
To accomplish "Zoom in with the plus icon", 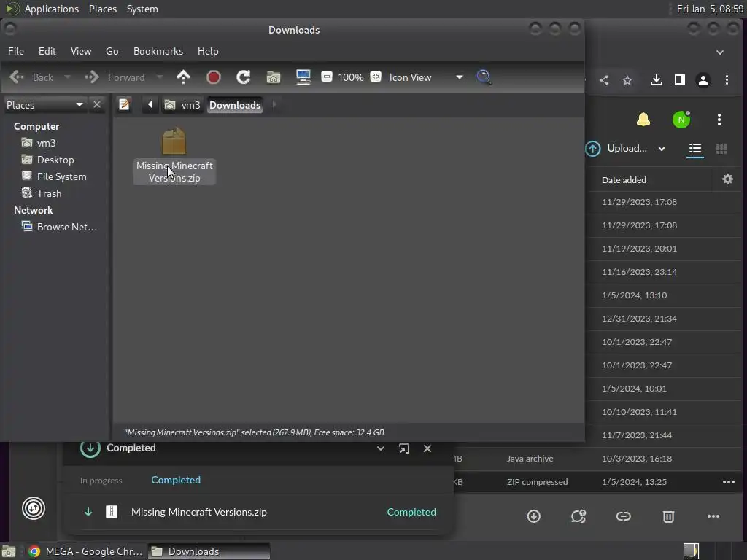I will tap(376, 77).
